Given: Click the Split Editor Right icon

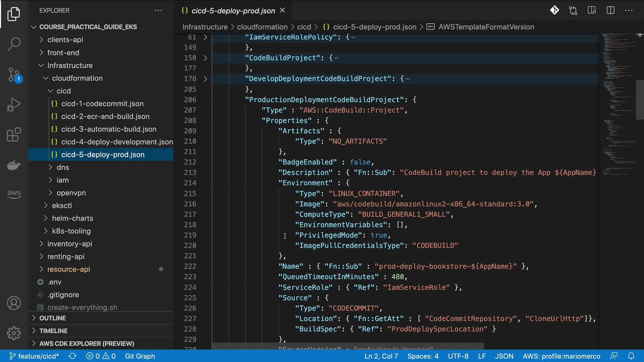Looking at the screenshot, I should pyautogui.click(x=610, y=10).
